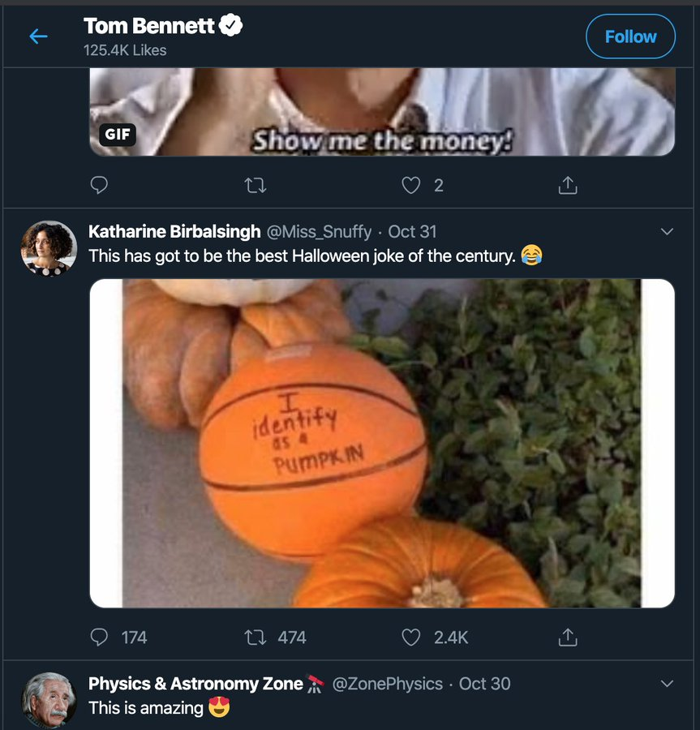This screenshot has height=730, width=700.
Task: Like the Halloween tweet with 2.4K likes
Action: (x=412, y=638)
